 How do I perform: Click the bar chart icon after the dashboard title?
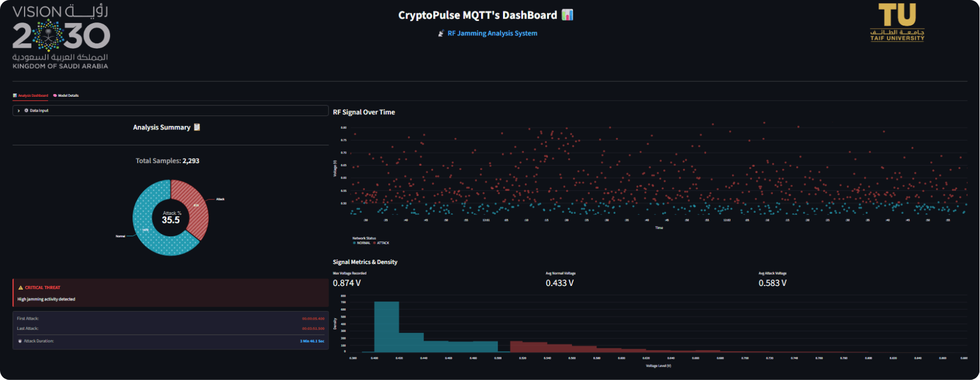567,15
